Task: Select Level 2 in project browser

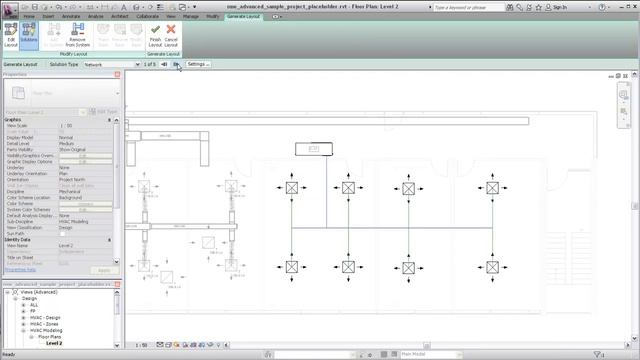Action: coord(54,343)
